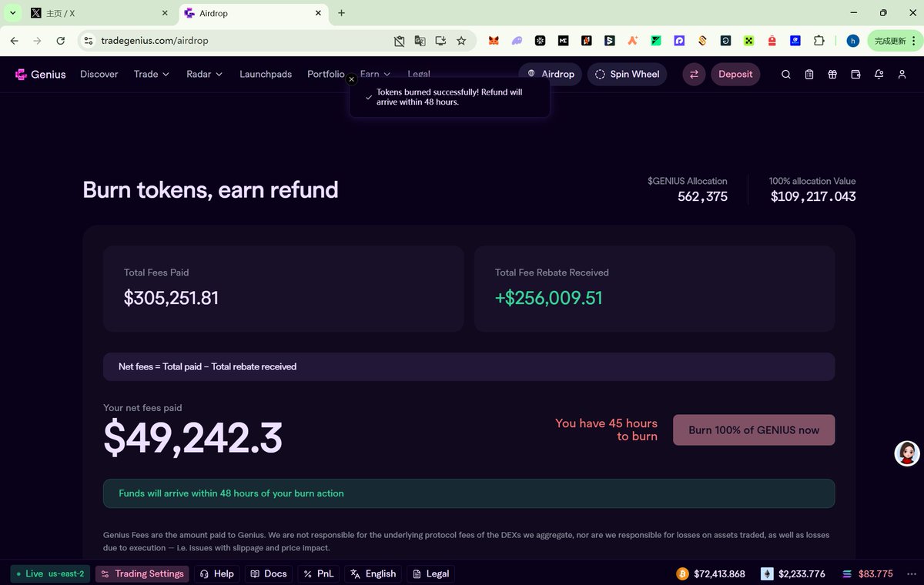Open the English language selector
This screenshot has width=924, height=585.
coord(373,573)
